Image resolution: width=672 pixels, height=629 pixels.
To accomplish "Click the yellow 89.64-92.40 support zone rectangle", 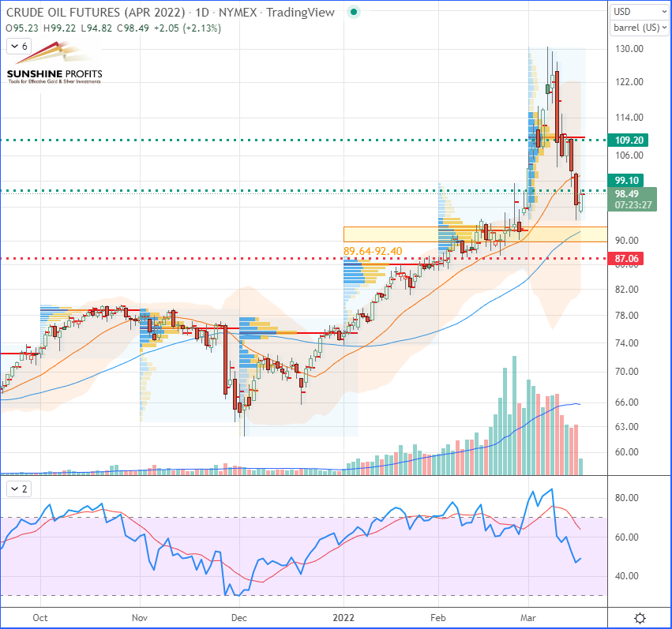I will pyautogui.click(x=475, y=234).
